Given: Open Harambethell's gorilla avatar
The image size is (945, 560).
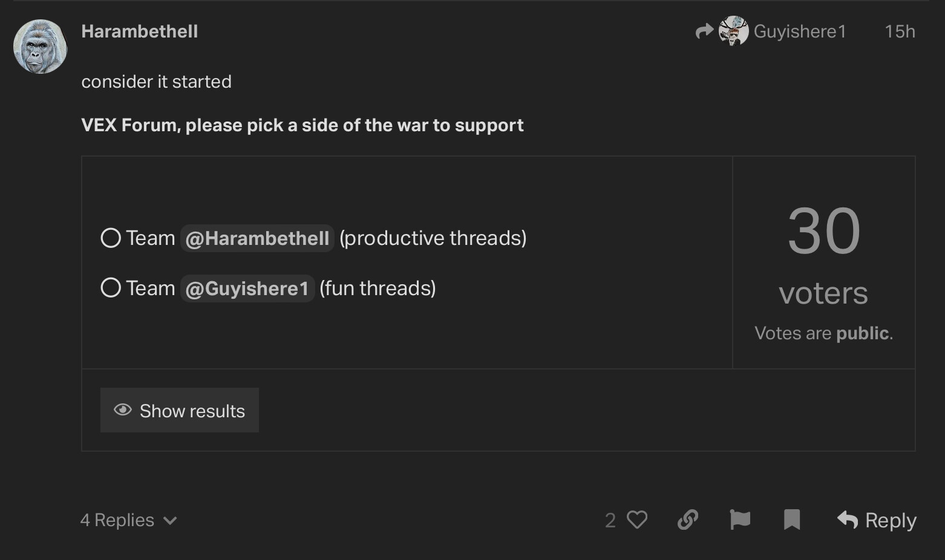Looking at the screenshot, I should tap(41, 47).
